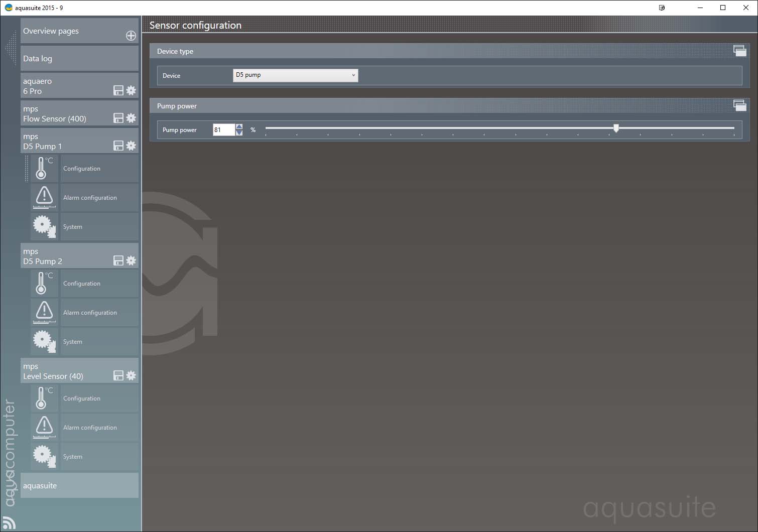The width and height of the screenshot is (758, 532).
Task: Click system gear icon under Level Sensor (40)
Action: (44, 457)
